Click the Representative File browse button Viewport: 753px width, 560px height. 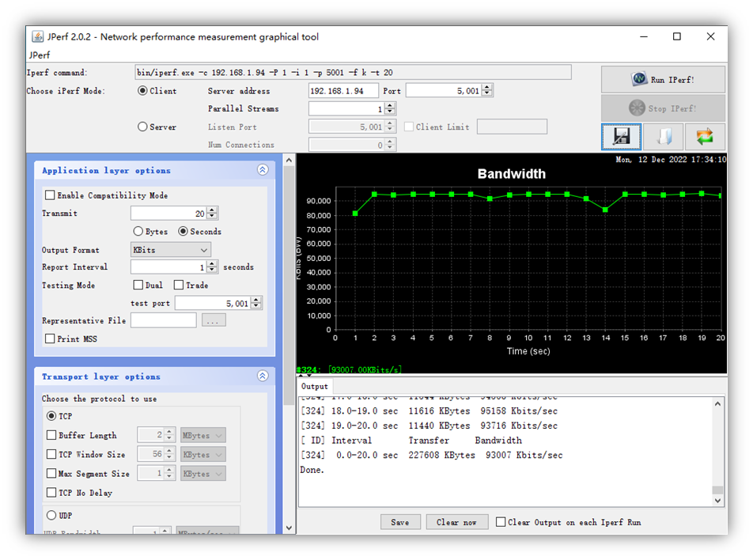point(214,320)
